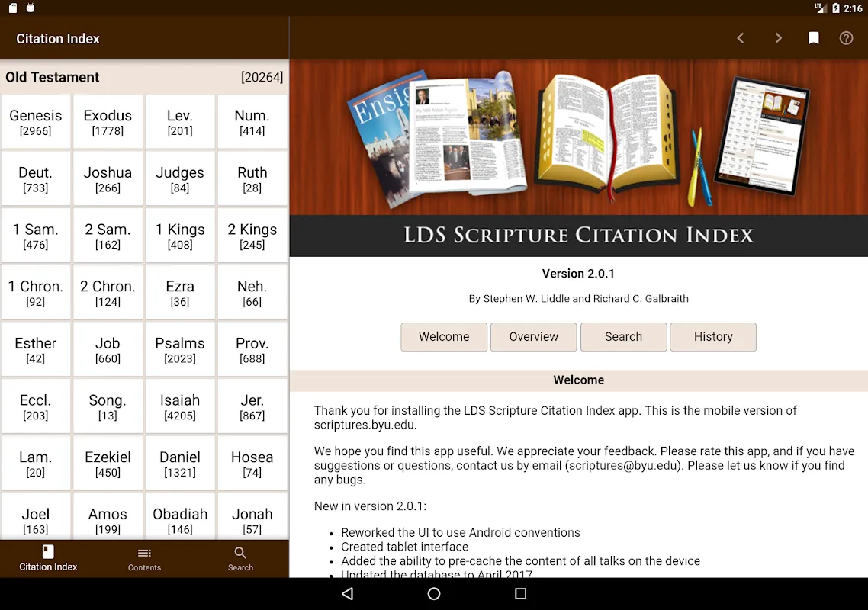Open the Neh. book tile
This screenshot has width=868, height=610.
tap(252, 293)
